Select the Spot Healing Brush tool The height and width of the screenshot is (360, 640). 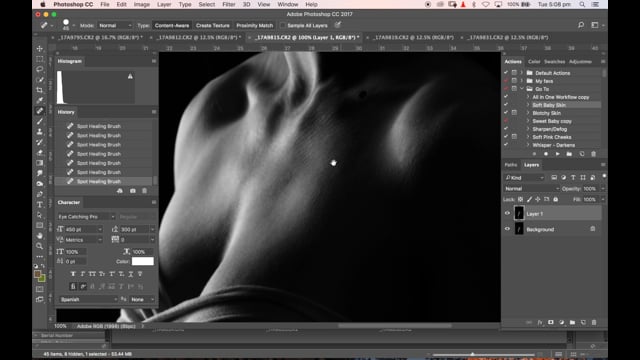40,111
